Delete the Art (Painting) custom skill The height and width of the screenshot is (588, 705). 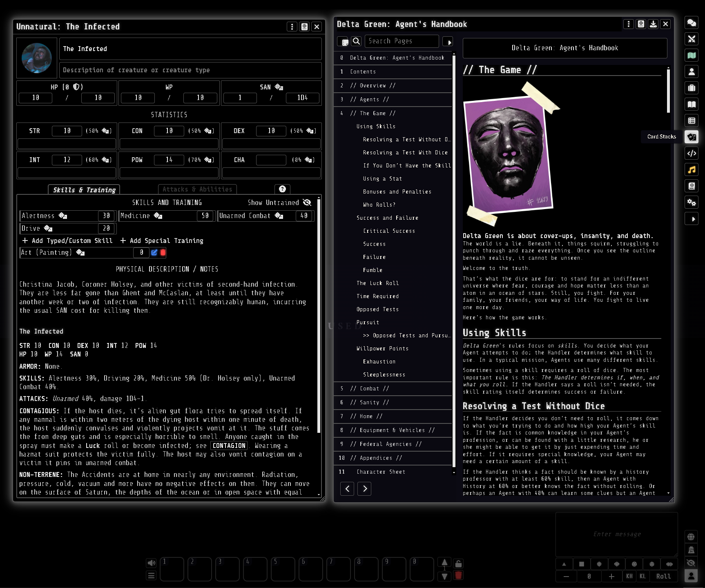click(163, 252)
